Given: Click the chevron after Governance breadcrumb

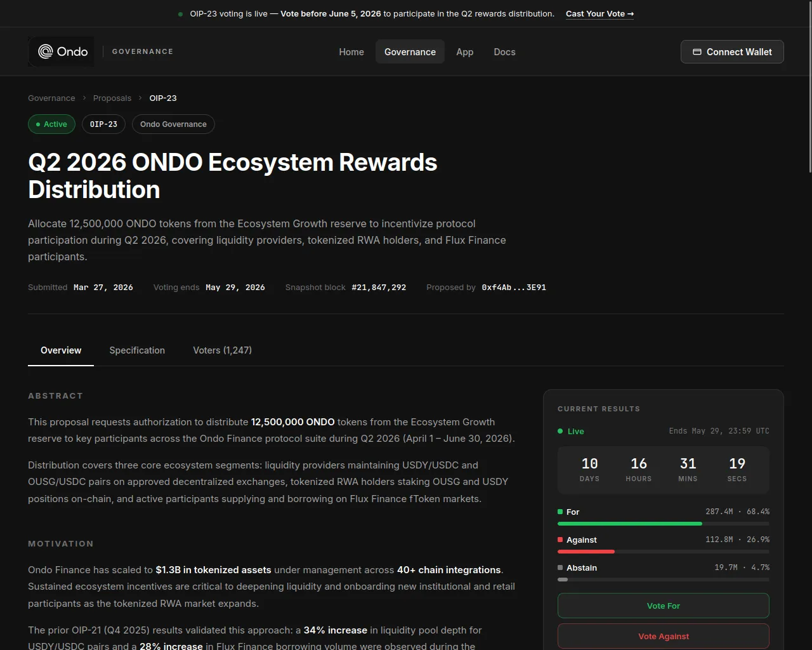Looking at the screenshot, I should (x=84, y=98).
